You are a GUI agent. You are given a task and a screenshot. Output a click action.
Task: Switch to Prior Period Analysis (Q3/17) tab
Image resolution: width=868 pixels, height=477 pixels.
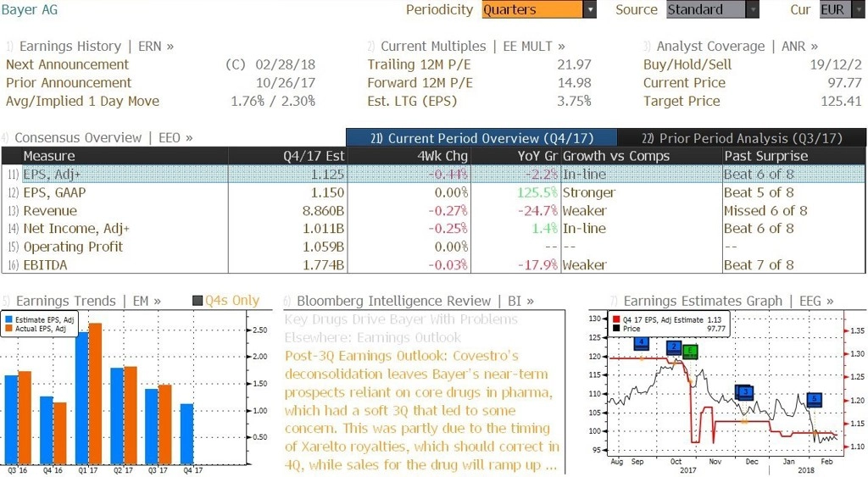coord(741,138)
